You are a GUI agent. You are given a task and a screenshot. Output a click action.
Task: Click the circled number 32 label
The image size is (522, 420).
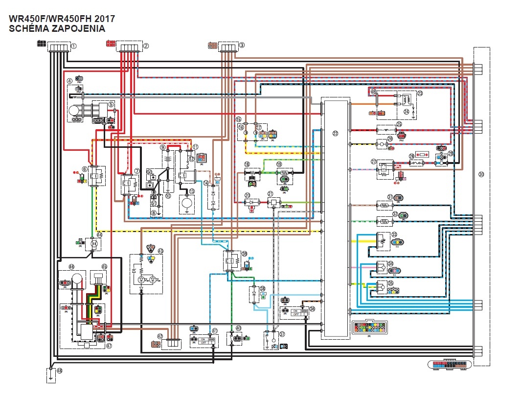[395, 214]
